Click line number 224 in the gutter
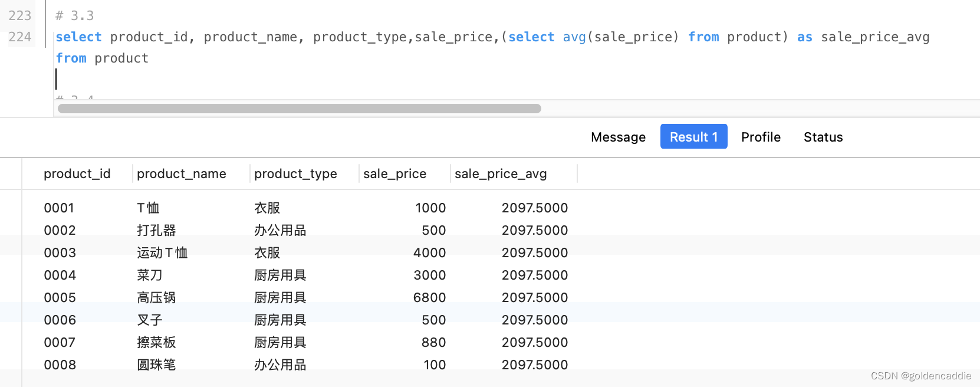 point(20,37)
